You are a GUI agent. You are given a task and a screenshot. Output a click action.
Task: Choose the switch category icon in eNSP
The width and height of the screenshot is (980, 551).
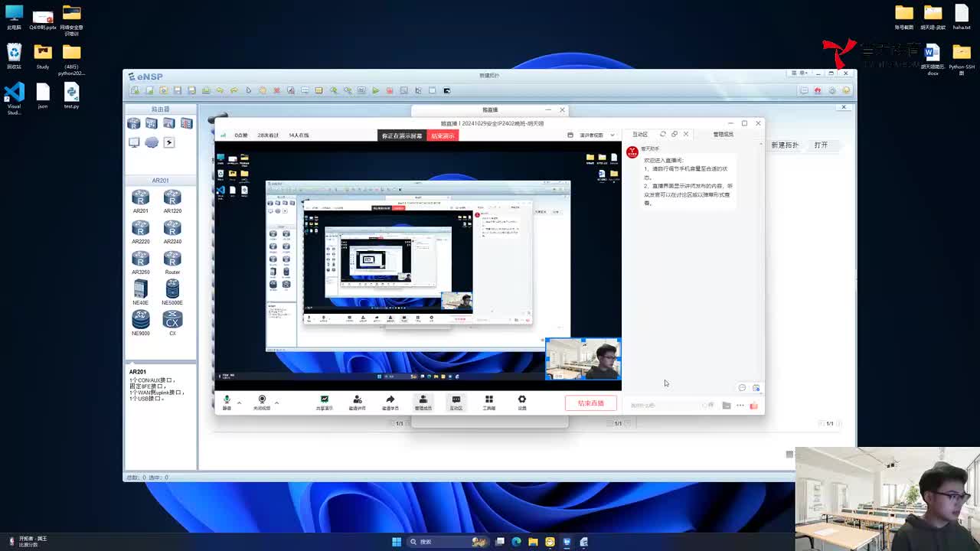tap(152, 123)
